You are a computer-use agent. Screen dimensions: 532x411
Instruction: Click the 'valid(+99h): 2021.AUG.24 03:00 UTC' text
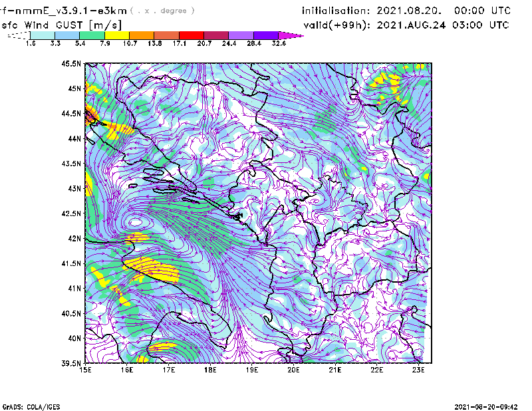(406, 25)
